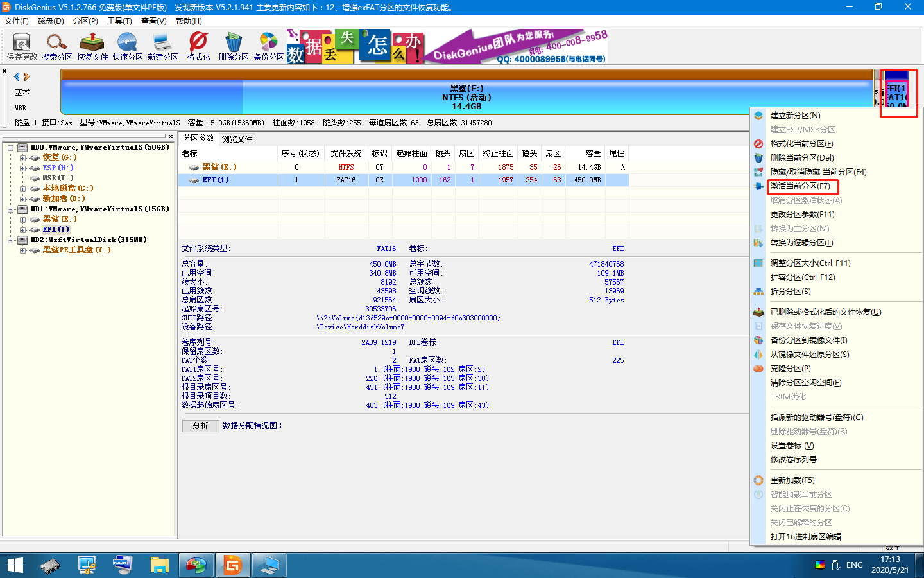The width and height of the screenshot is (924, 578).
Task: Choose 修改卷序列号 menu entry
Action: [x=794, y=460]
